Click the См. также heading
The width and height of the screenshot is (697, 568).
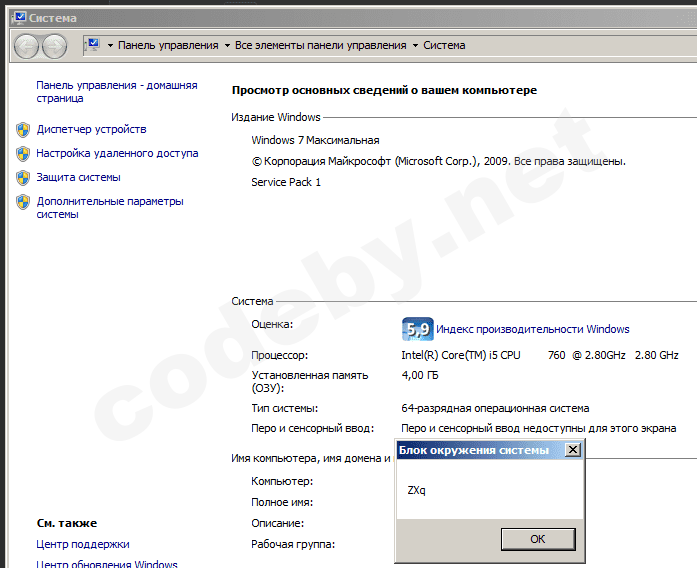67,523
